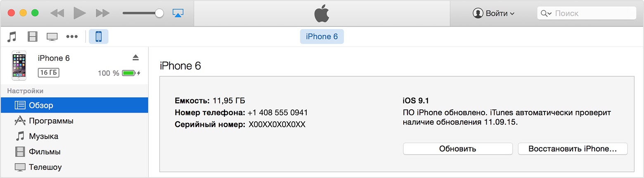Click the fast-forward button
This screenshot has width=644, height=178.
102,13
